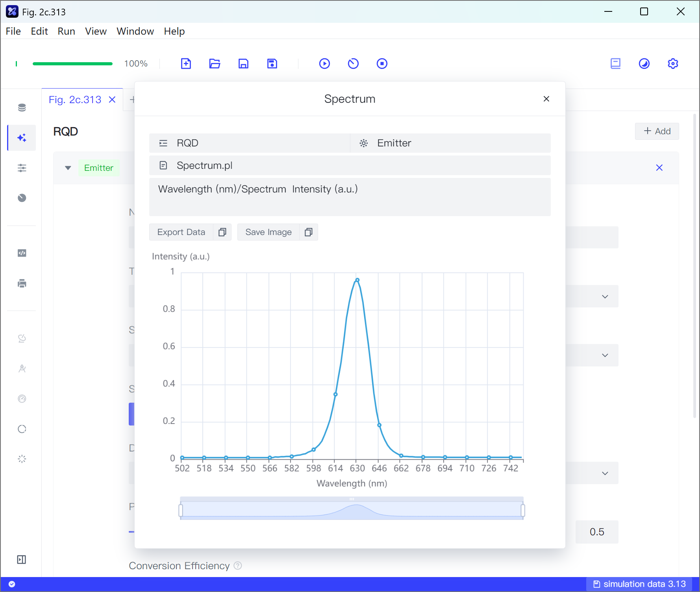Click the left handle of chart zoom slider

click(x=181, y=511)
